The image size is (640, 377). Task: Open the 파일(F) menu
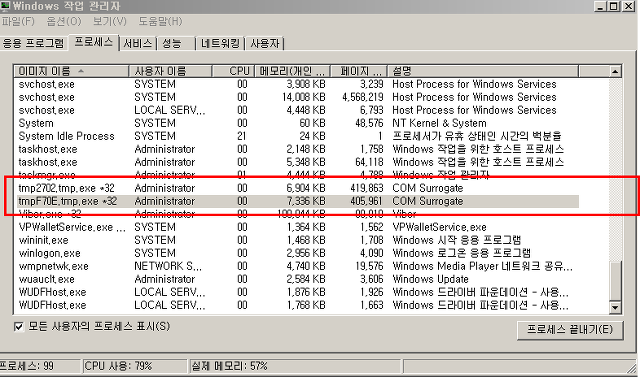[x=18, y=21]
